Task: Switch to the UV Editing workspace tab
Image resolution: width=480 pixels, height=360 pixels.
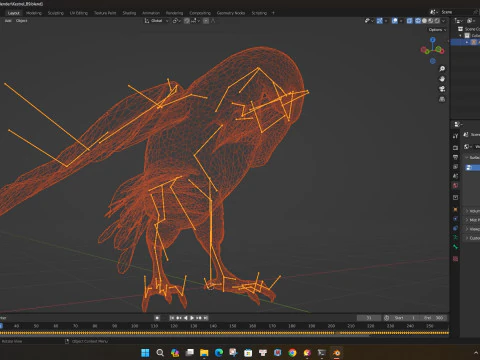Action: click(x=79, y=13)
